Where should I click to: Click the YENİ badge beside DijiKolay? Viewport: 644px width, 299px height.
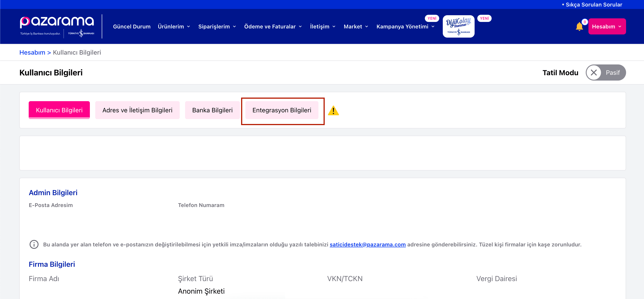click(x=484, y=19)
